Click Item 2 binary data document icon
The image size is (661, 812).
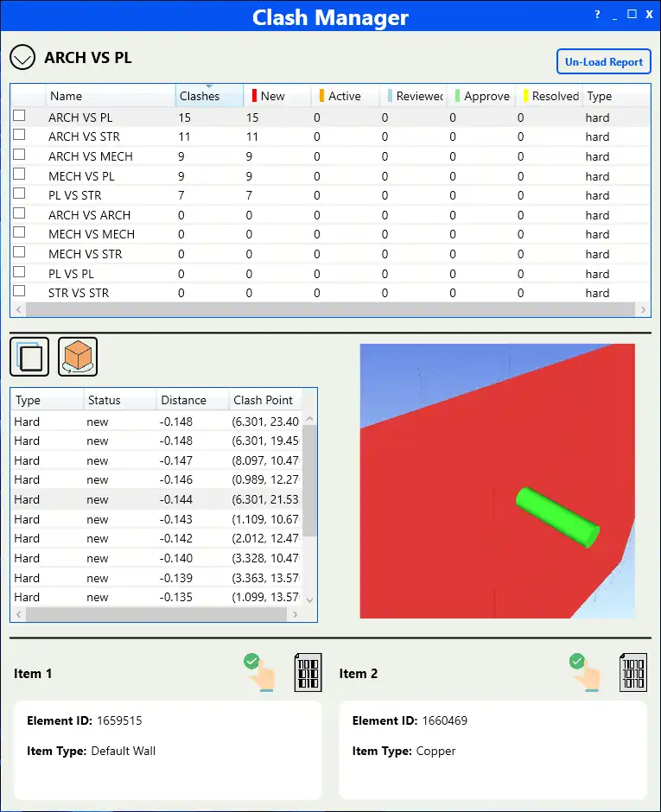tap(633, 672)
